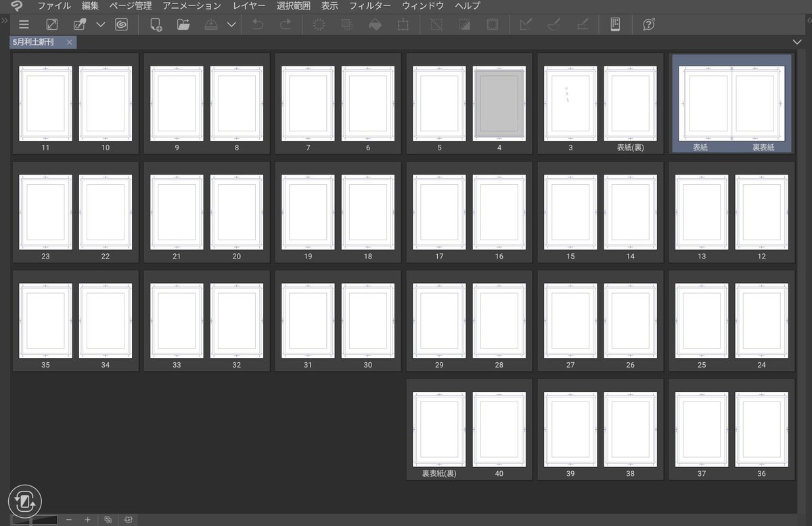The width and height of the screenshot is (812, 526).
Task: Tap the round page-rotate floating button
Action: [25, 501]
